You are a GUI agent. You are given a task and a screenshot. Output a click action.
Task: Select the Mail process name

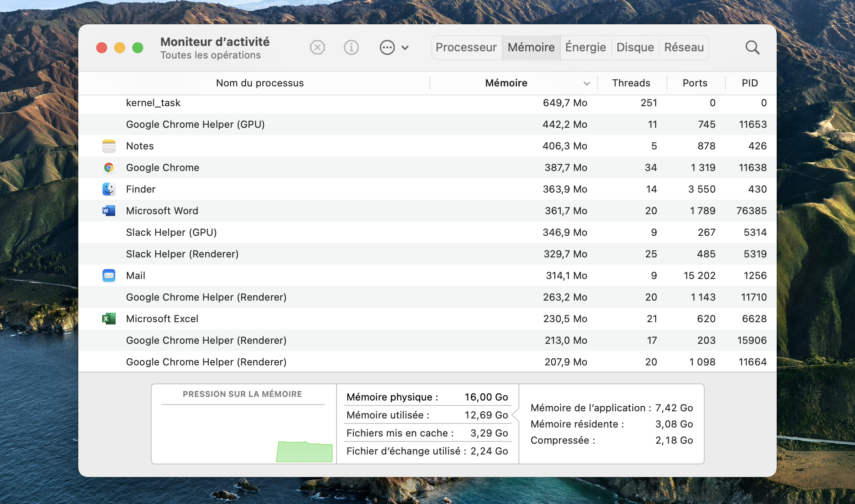(135, 275)
